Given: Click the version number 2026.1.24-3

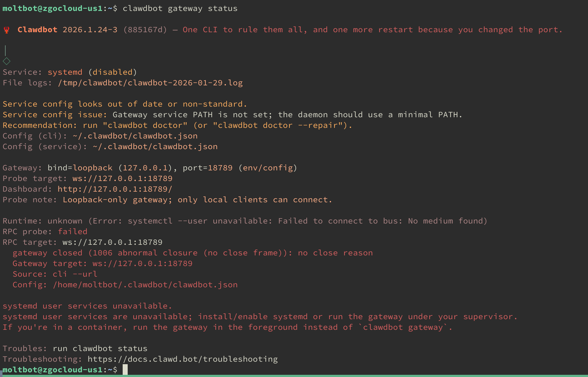Looking at the screenshot, I should (x=90, y=30).
